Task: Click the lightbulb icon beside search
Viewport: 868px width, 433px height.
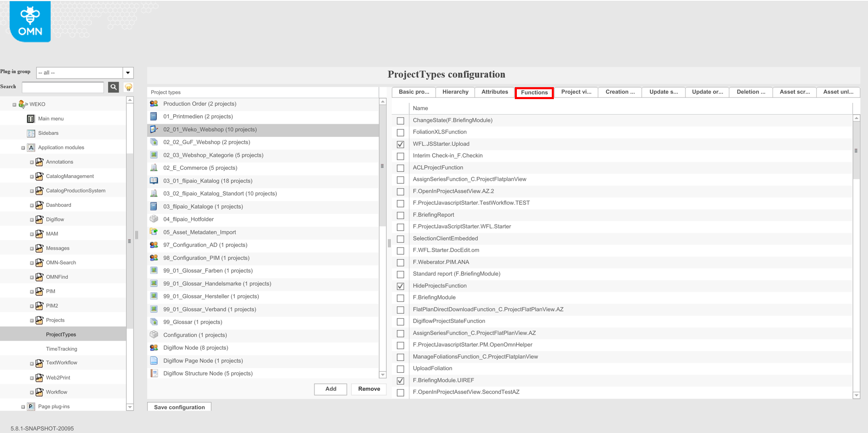Action: click(128, 87)
